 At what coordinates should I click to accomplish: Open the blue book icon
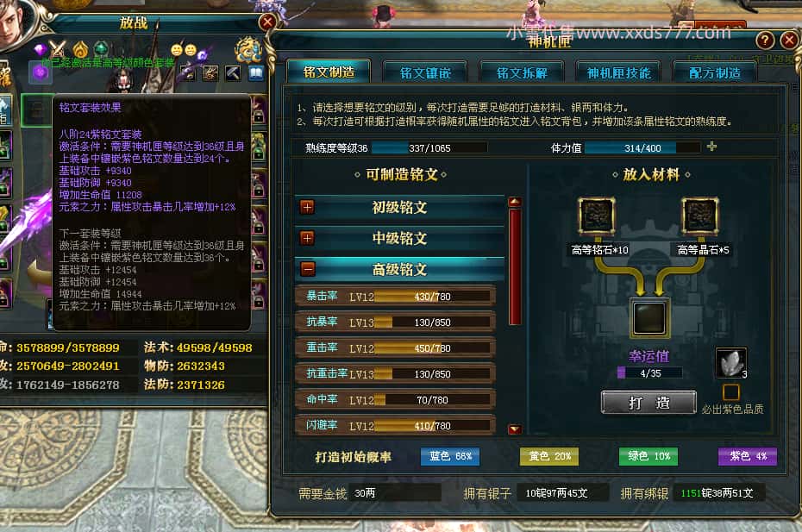click(x=256, y=73)
